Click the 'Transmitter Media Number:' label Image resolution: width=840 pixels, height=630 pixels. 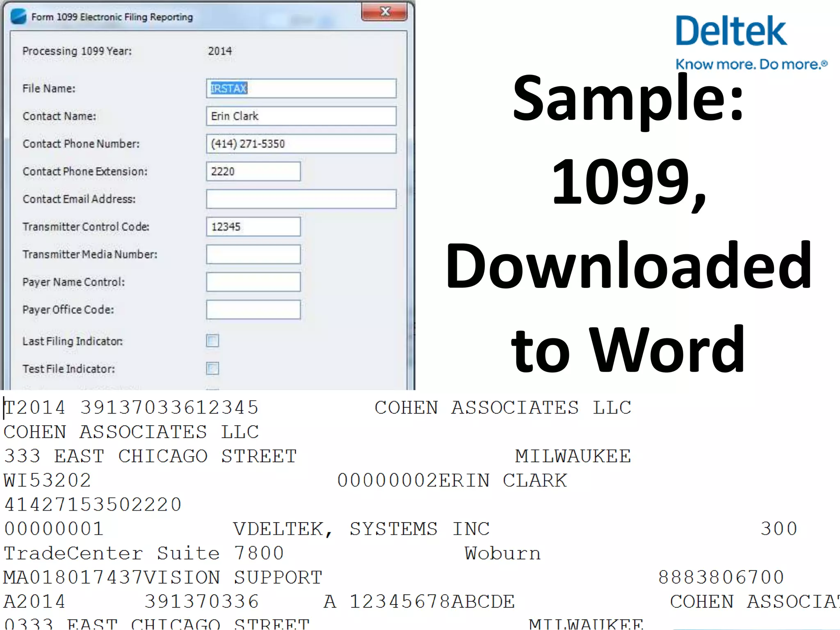point(90,254)
